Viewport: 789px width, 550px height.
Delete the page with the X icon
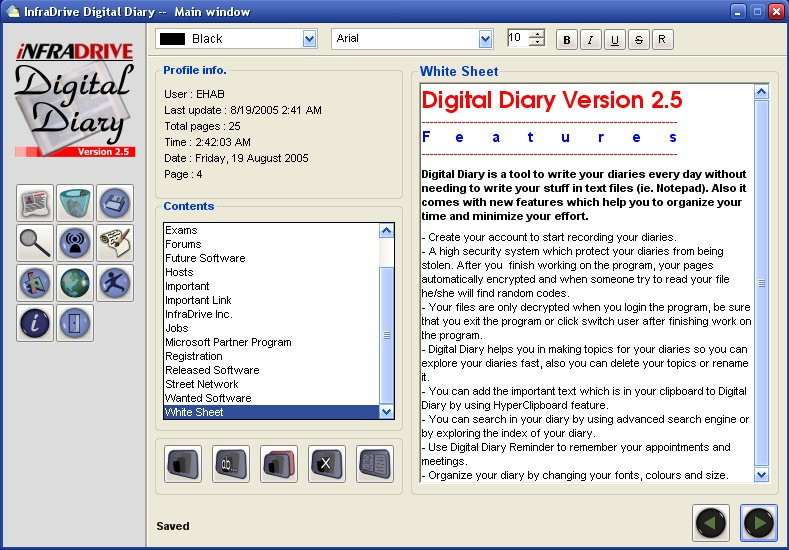pos(327,464)
